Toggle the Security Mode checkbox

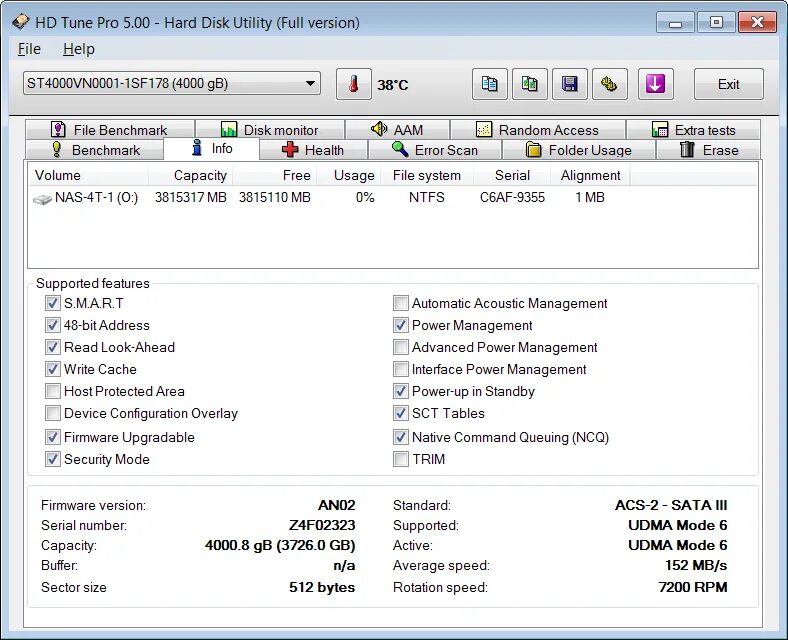point(53,459)
